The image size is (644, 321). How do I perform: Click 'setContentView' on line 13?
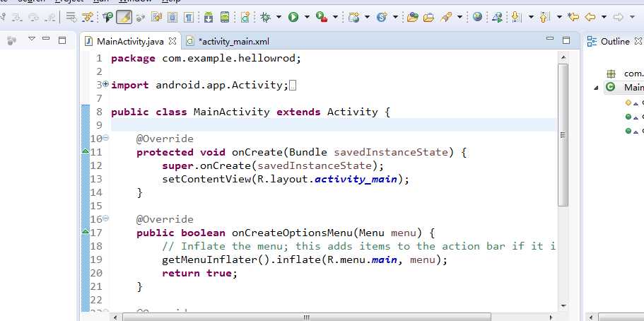coord(206,179)
